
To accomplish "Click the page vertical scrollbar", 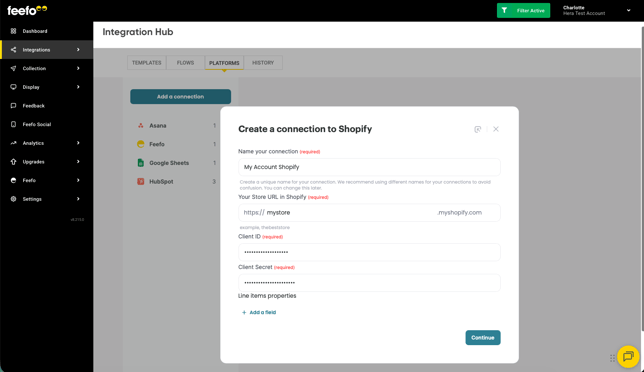I will pos(642,179).
